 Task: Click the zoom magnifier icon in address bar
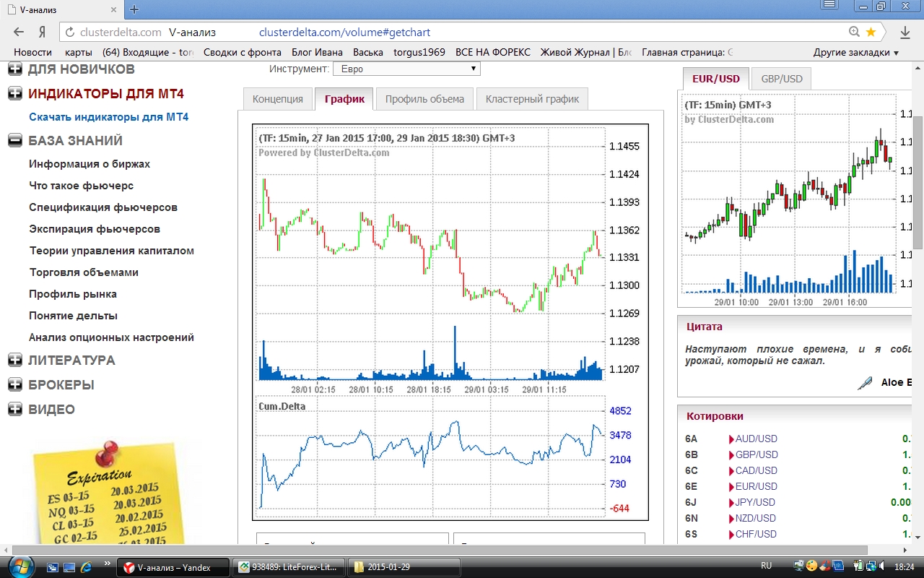pyautogui.click(x=854, y=32)
